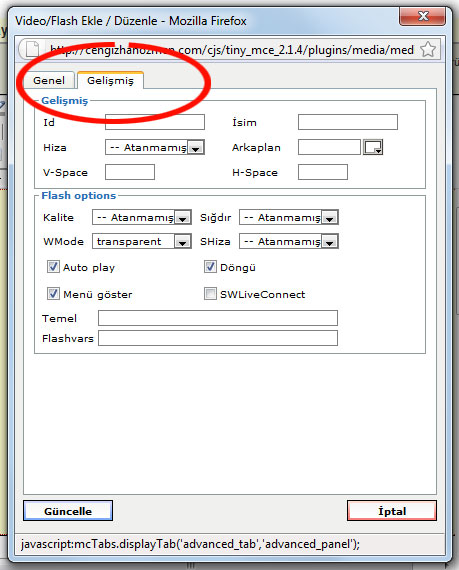The width and height of the screenshot is (459, 570).
Task: Close the Video/Flash Ekle window
Action: pyautogui.click(x=423, y=16)
